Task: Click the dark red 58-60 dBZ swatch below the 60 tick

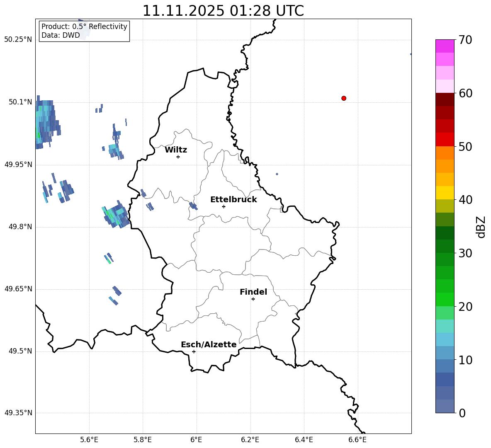Action: pyautogui.click(x=445, y=100)
